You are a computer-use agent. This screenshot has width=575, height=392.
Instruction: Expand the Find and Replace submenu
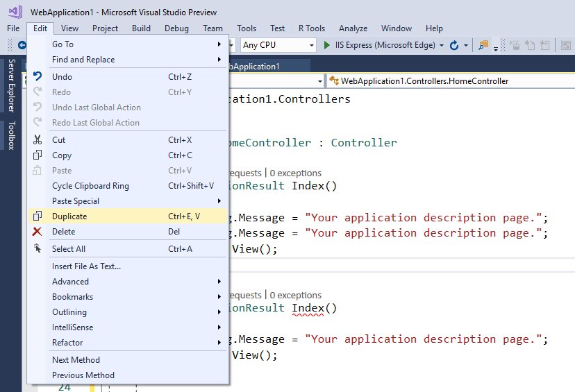tap(127, 60)
